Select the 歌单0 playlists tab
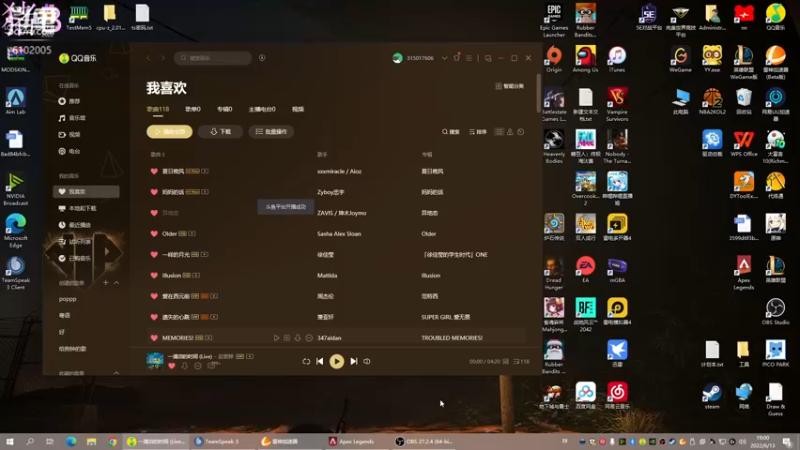800x450 pixels. click(193, 109)
